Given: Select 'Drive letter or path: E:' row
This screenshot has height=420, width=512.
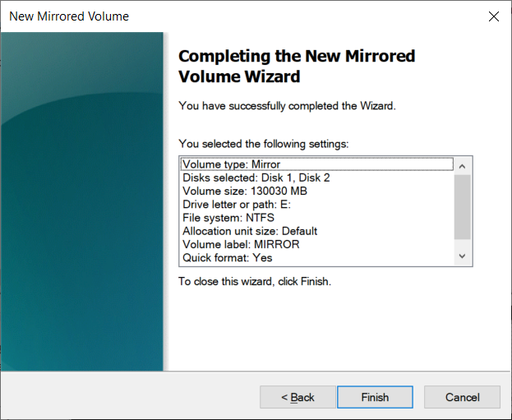Looking at the screenshot, I should (316, 205).
